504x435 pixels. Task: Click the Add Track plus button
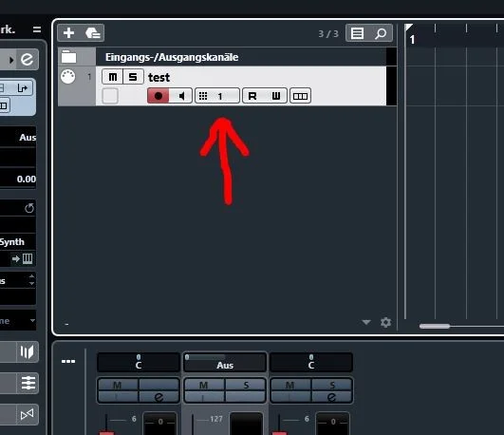tap(68, 33)
